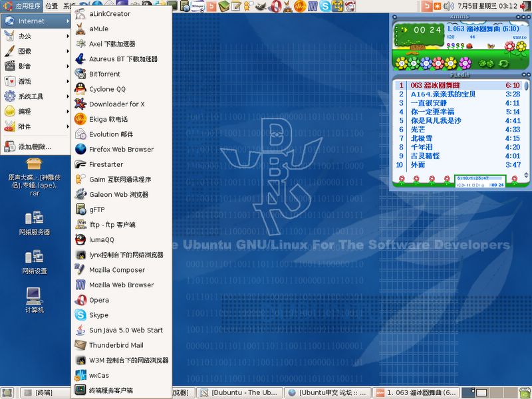Image resolution: width=532 pixels, height=399 pixels.
Task: Click the magenta flower button in XMMS
Action: [465, 63]
